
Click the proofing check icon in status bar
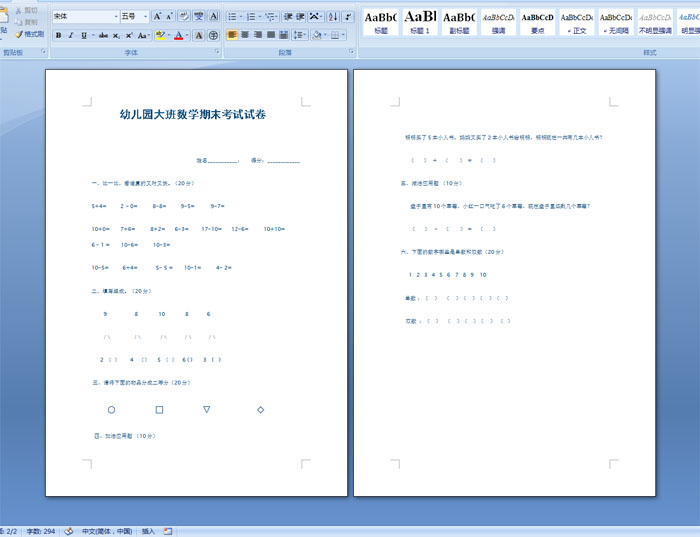[69, 531]
